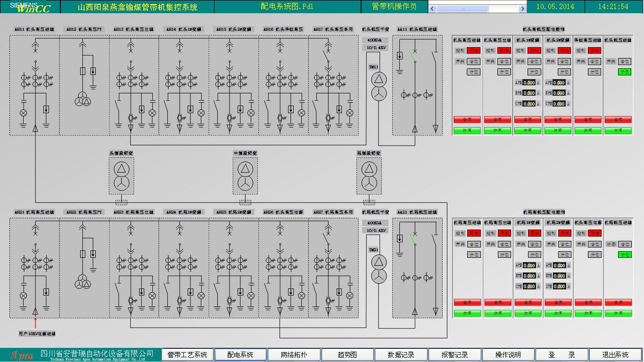Open the 趋势图 tab
The width and height of the screenshot is (644, 362).
click(x=347, y=355)
